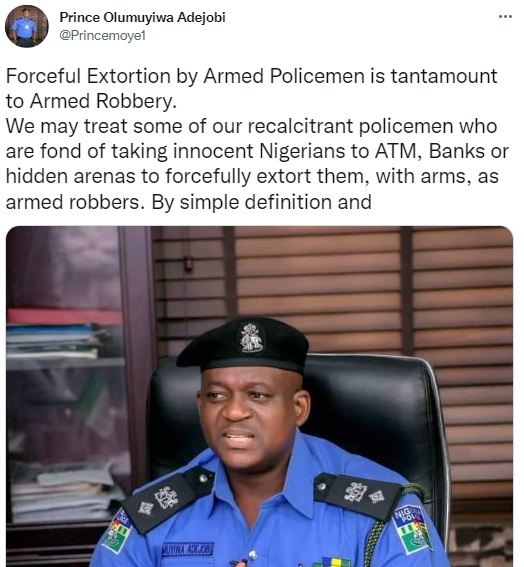Image resolution: width=524 pixels, height=567 pixels.
Task: Click the "Forceful Extortion by Armed Policemen" headline line
Action: [x=251, y=76]
